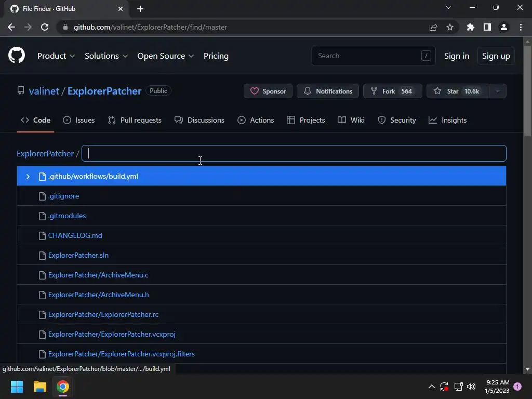Viewport: 532px width, 399px height.
Task: Open File Explorer from the taskbar
Action: pyautogui.click(x=39, y=387)
